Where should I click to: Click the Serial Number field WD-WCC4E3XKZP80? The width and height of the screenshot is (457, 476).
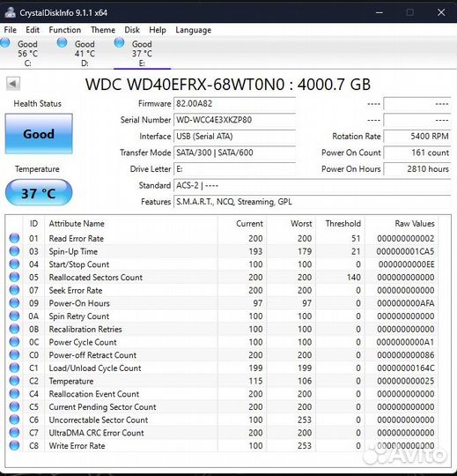point(234,120)
